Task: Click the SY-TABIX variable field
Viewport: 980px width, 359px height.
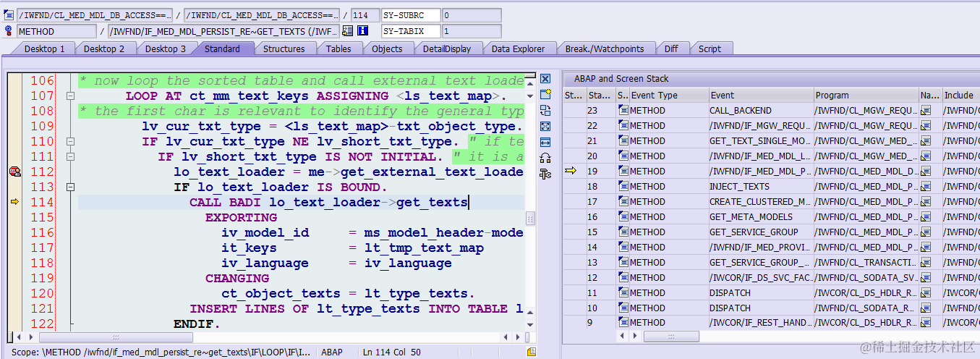Action: (411, 31)
